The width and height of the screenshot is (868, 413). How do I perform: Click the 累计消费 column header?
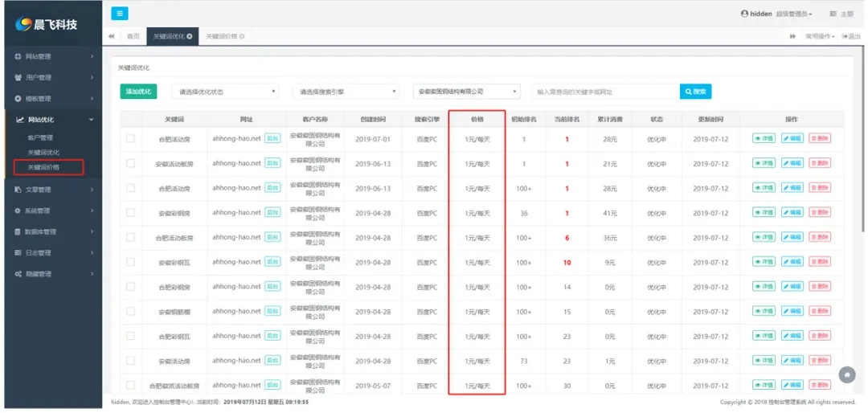pyautogui.click(x=609, y=120)
